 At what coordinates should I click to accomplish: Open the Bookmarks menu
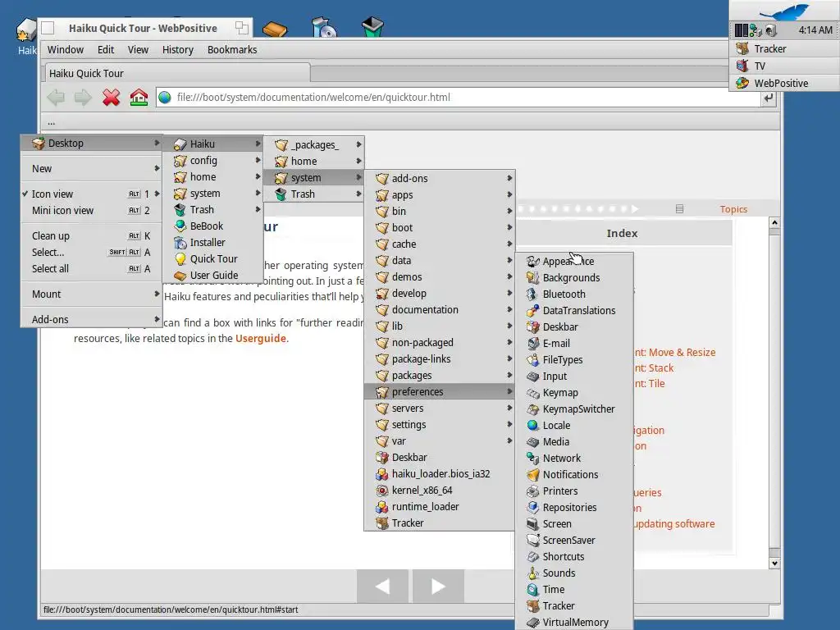232,50
